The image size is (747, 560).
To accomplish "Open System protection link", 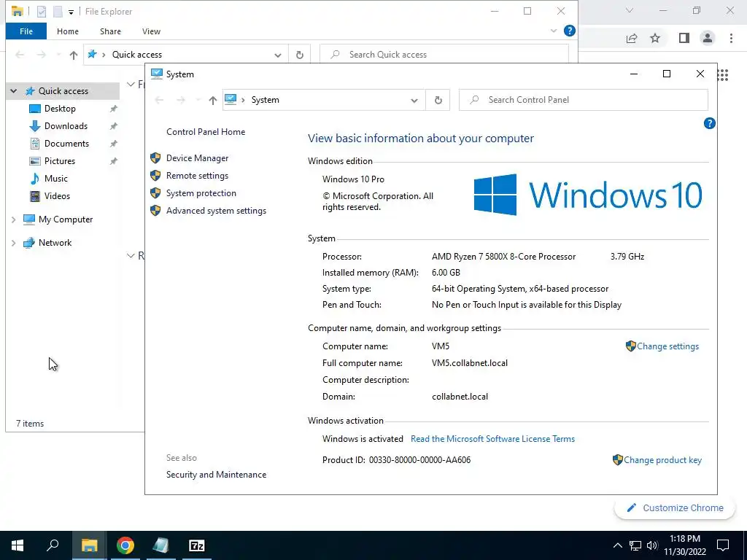I will [x=201, y=192].
